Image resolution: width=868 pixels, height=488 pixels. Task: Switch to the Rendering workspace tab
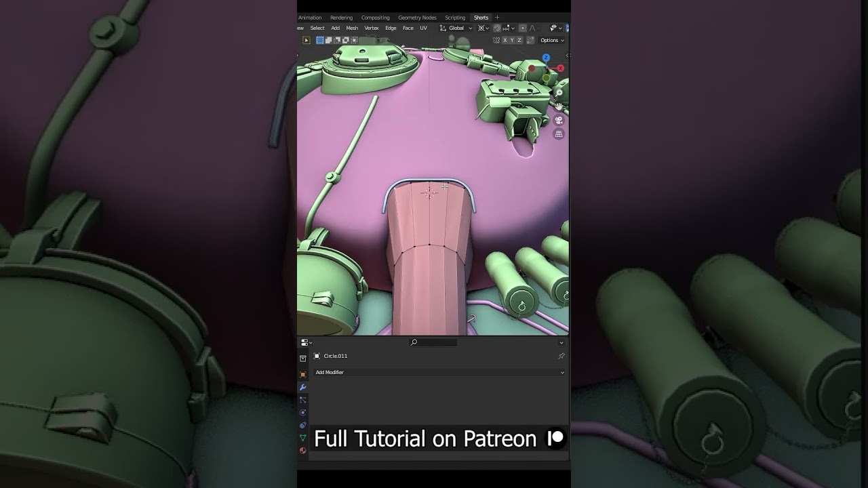[341, 18]
